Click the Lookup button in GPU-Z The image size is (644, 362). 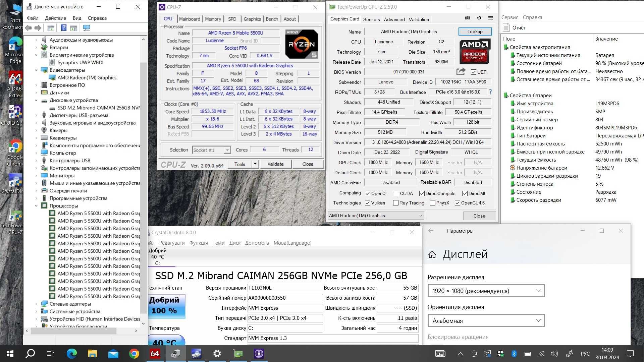(475, 32)
